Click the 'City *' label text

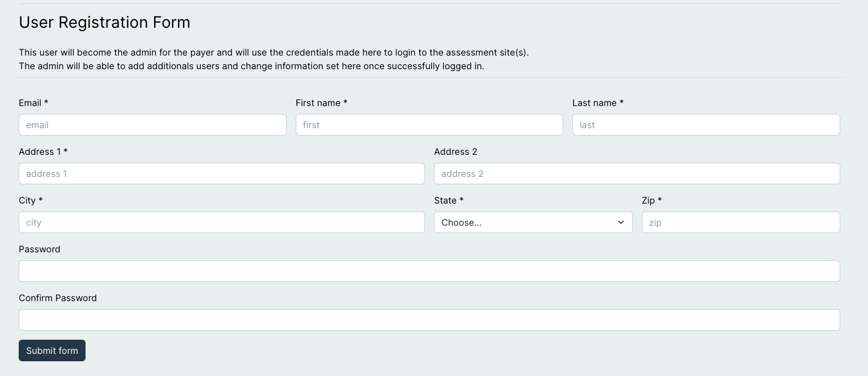pos(31,200)
